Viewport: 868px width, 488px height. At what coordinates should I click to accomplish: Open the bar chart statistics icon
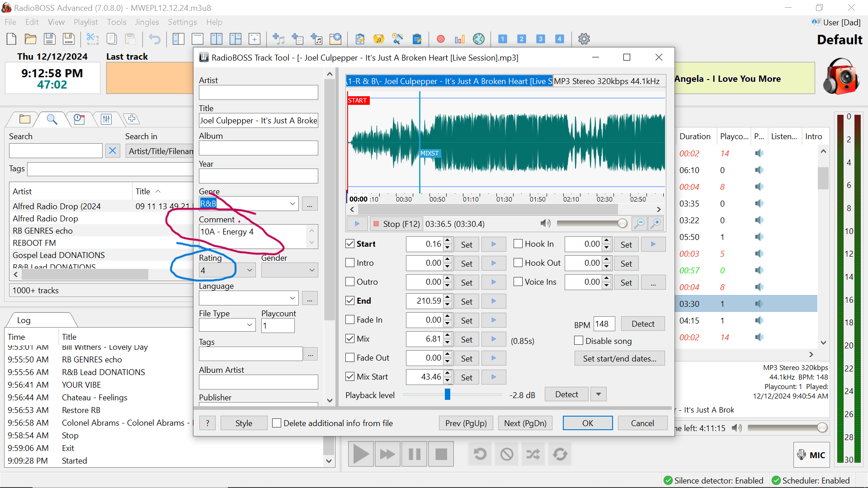click(460, 39)
